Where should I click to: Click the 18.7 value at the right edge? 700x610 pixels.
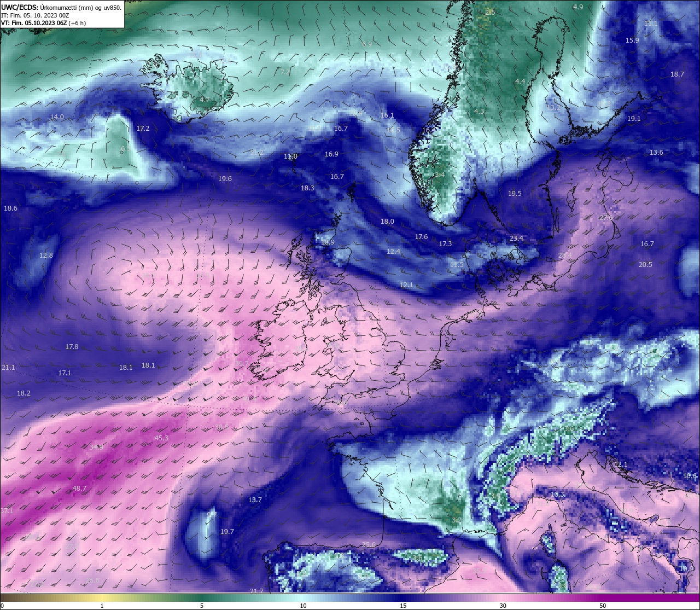[x=677, y=74]
